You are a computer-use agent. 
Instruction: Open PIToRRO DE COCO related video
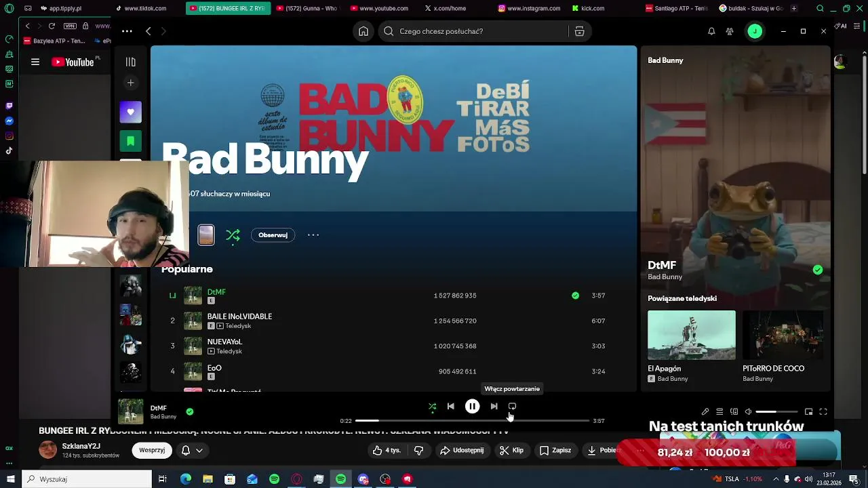coord(783,335)
